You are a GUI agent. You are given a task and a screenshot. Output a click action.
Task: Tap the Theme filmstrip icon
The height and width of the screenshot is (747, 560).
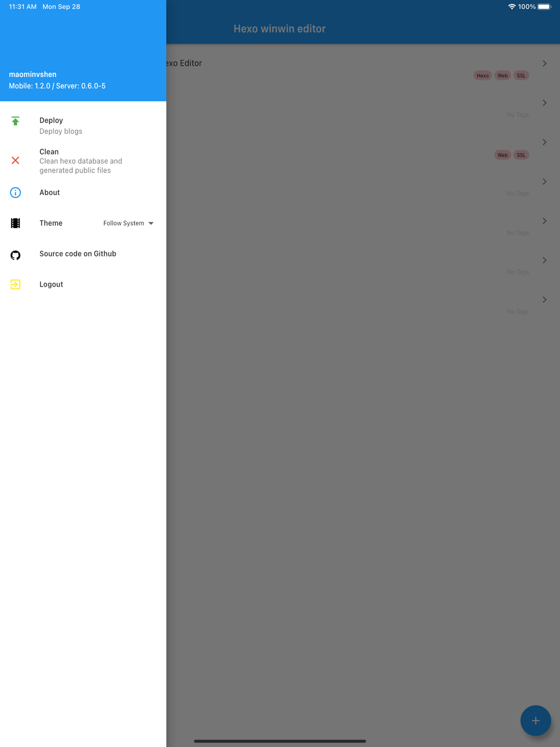pos(16,223)
